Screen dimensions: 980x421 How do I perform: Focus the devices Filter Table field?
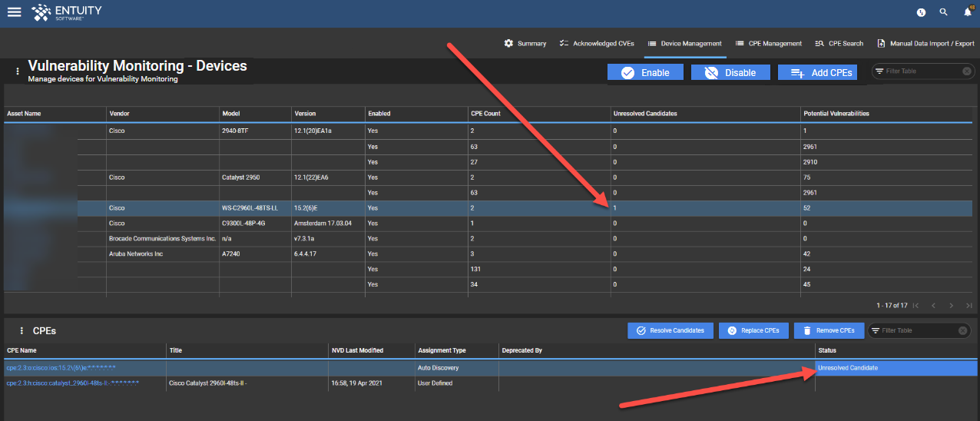[x=920, y=71]
